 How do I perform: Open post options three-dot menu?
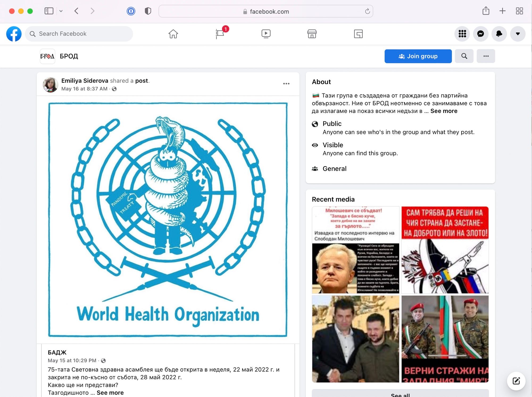click(286, 84)
